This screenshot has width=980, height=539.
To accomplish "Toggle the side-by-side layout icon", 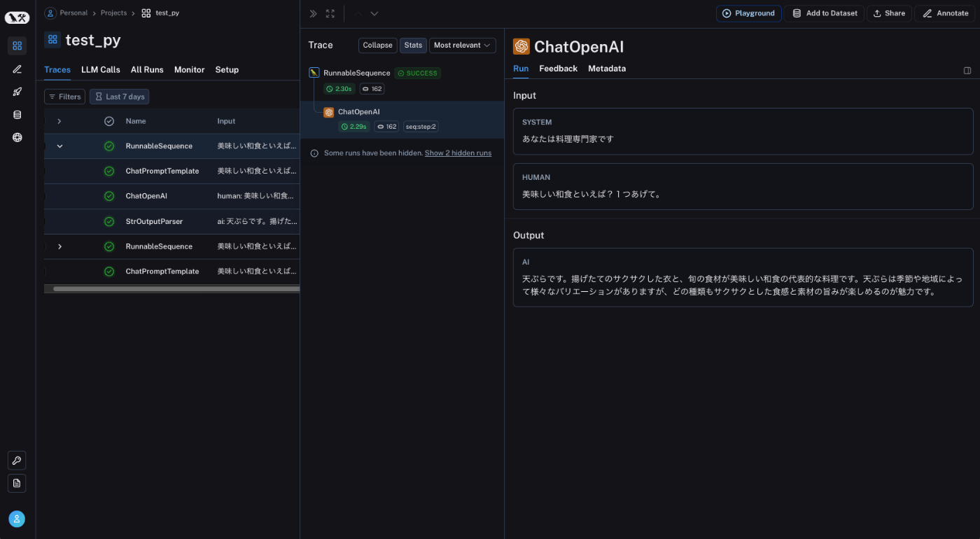I will click(x=967, y=70).
